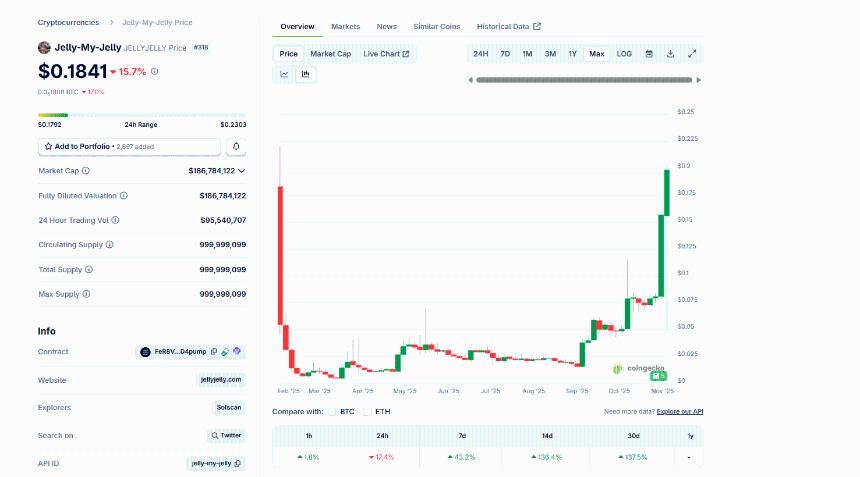This screenshot has width=860, height=477.
Task: Click the $186,784,122 Market Cap value
Action: (212, 171)
